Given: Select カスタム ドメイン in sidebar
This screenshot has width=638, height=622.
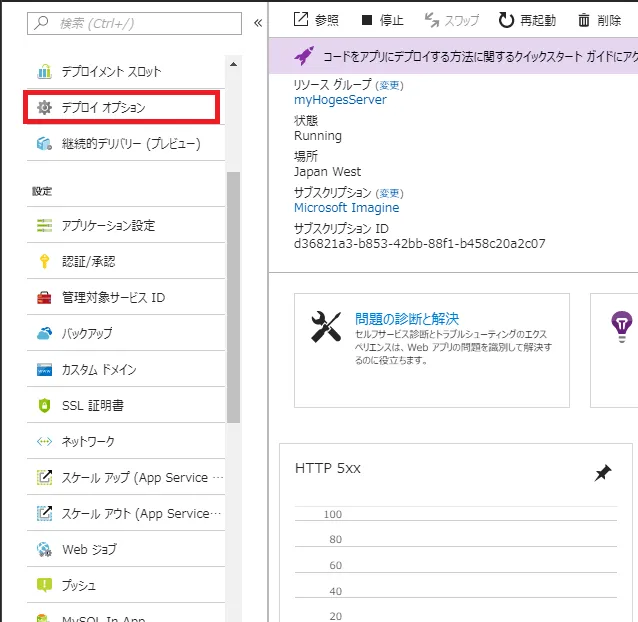Looking at the screenshot, I should point(98,369).
